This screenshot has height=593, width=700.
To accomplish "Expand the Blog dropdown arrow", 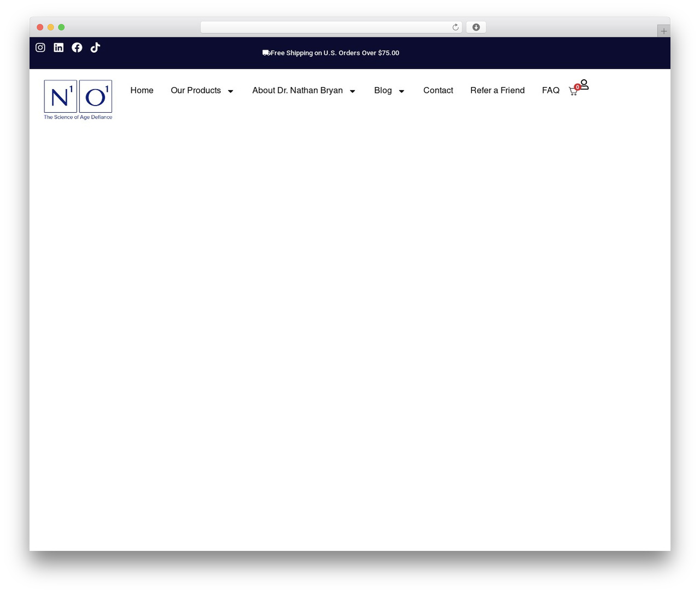I will coord(401,91).
